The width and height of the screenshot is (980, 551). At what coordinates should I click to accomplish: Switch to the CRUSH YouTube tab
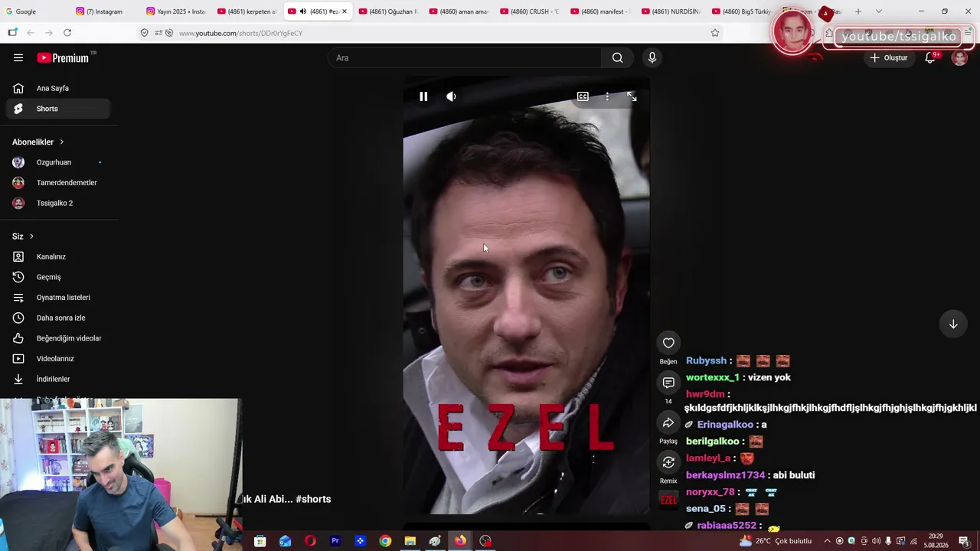coord(528,11)
